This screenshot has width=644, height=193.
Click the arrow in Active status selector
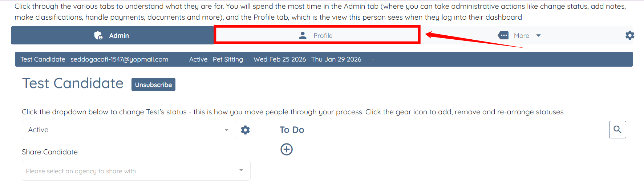[x=227, y=130]
